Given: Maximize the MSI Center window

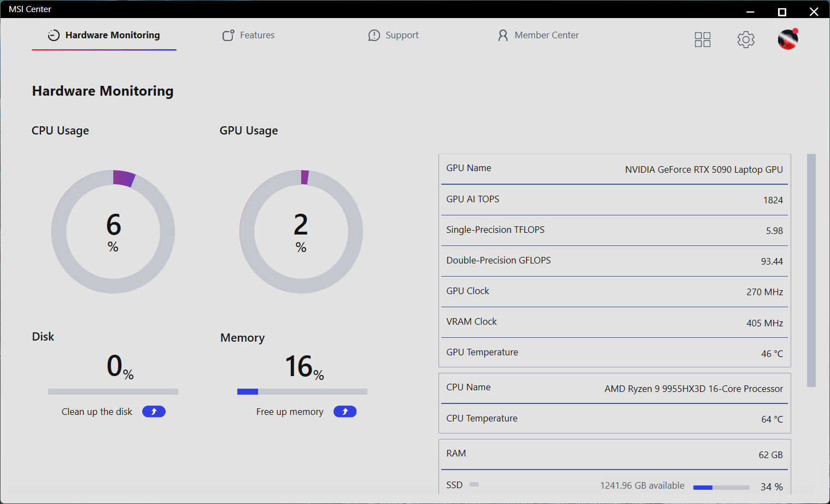Looking at the screenshot, I should click(x=782, y=11).
